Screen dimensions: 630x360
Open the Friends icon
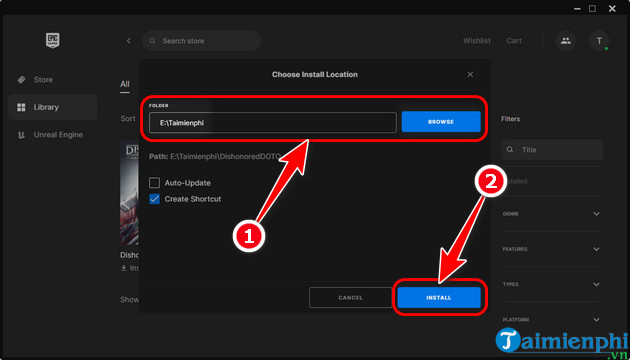566,41
